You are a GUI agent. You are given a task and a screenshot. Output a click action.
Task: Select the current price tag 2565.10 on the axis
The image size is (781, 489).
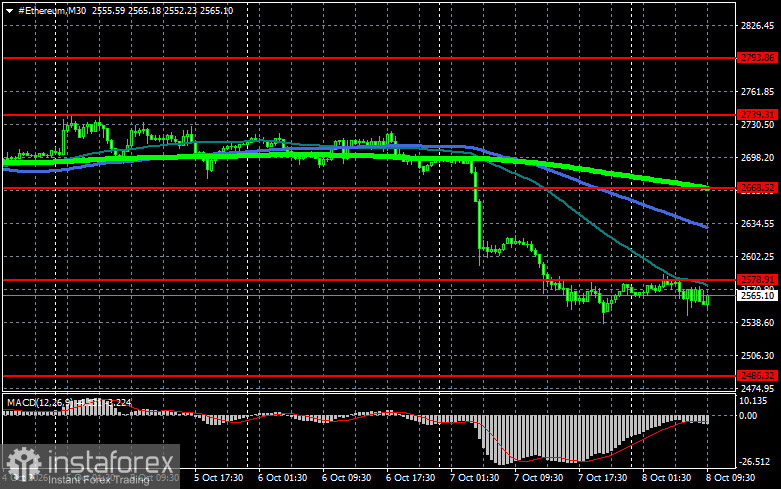tap(757, 295)
